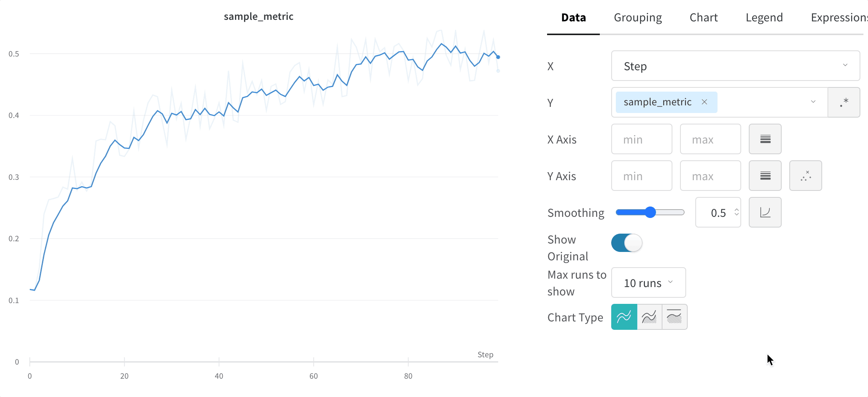Click the X Axis min field

click(641, 139)
